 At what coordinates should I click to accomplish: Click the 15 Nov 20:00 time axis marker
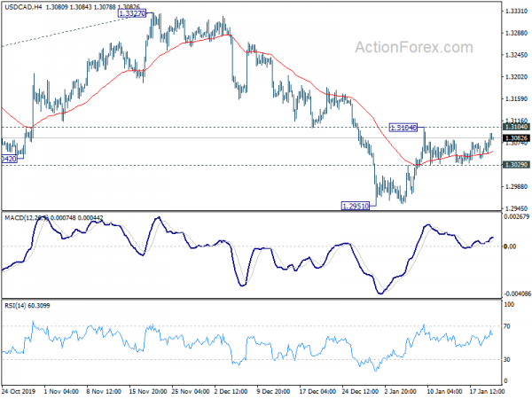[147, 391]
